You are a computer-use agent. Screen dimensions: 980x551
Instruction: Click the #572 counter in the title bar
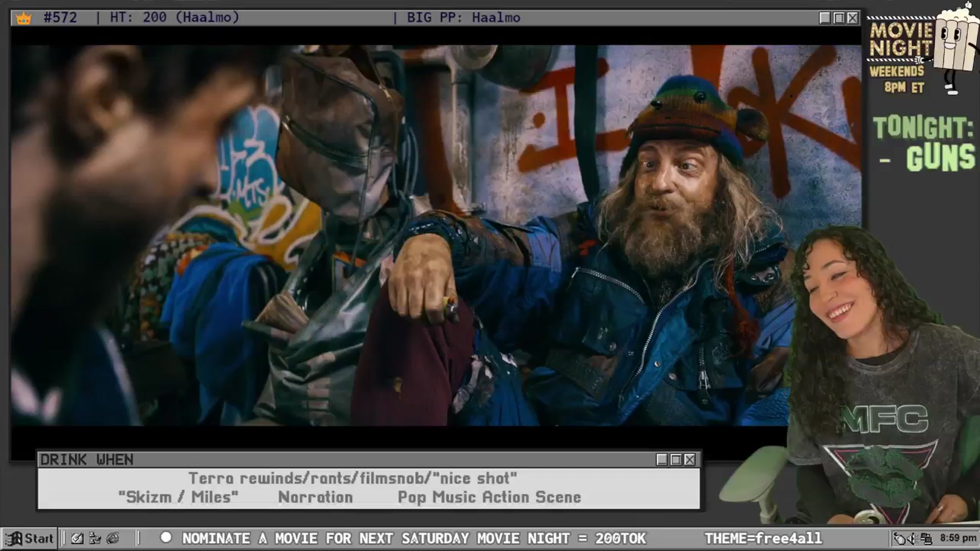60,17
